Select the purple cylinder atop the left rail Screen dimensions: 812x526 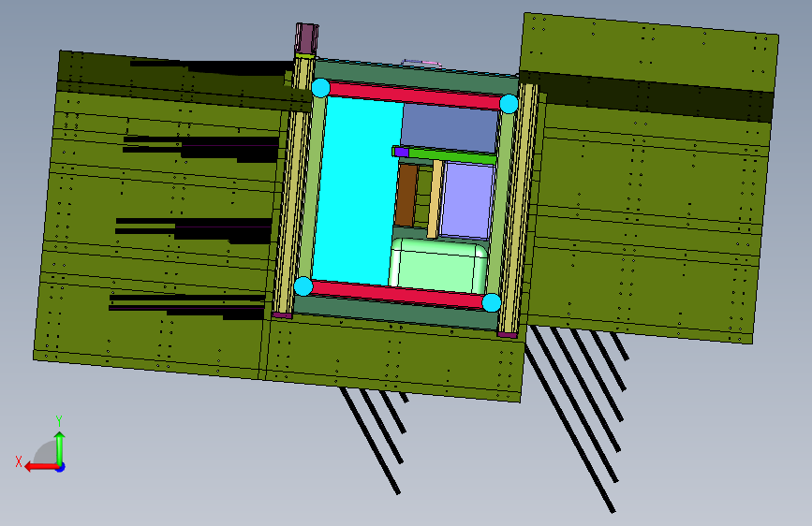(306, 37)
